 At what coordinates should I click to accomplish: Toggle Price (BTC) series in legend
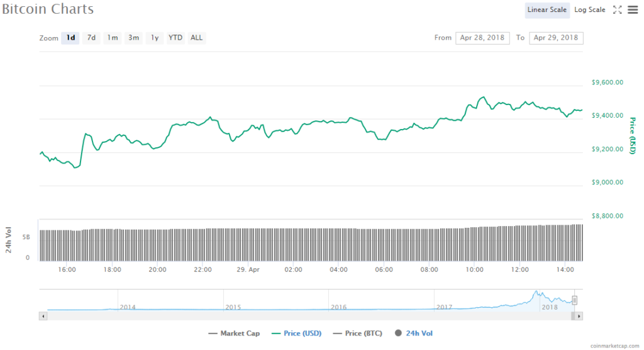[x=358, y=333]
